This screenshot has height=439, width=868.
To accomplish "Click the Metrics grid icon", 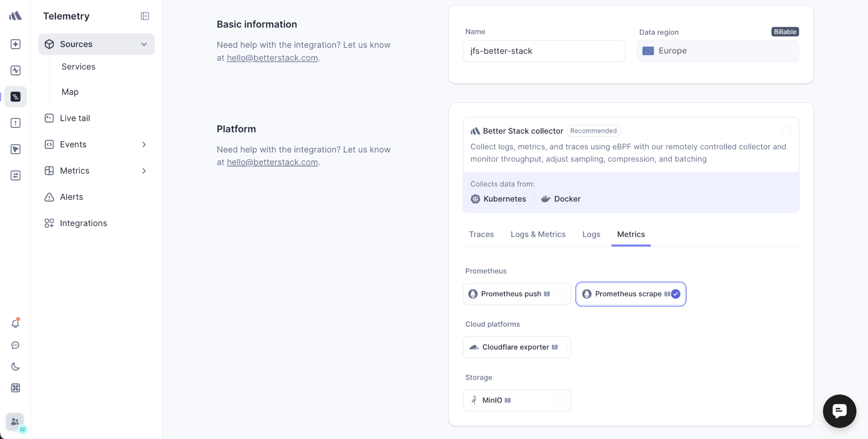I will [x=49, y=171].
